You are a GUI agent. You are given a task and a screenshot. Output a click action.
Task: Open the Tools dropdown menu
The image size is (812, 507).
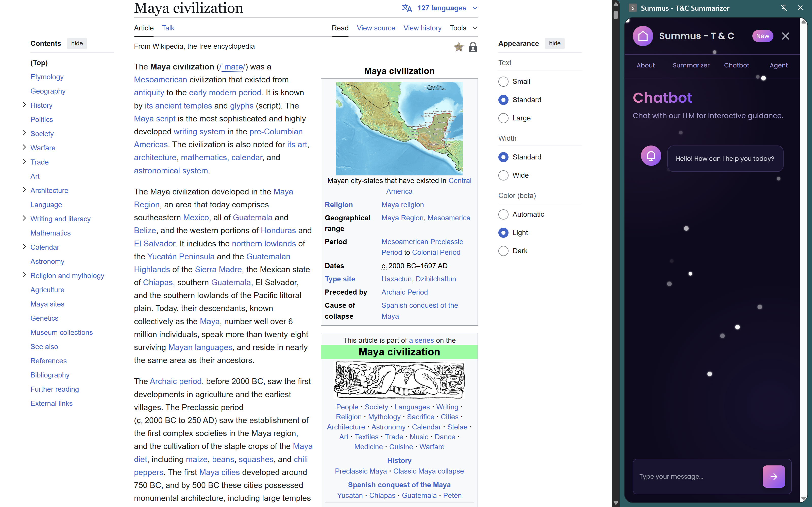[463, 28]
